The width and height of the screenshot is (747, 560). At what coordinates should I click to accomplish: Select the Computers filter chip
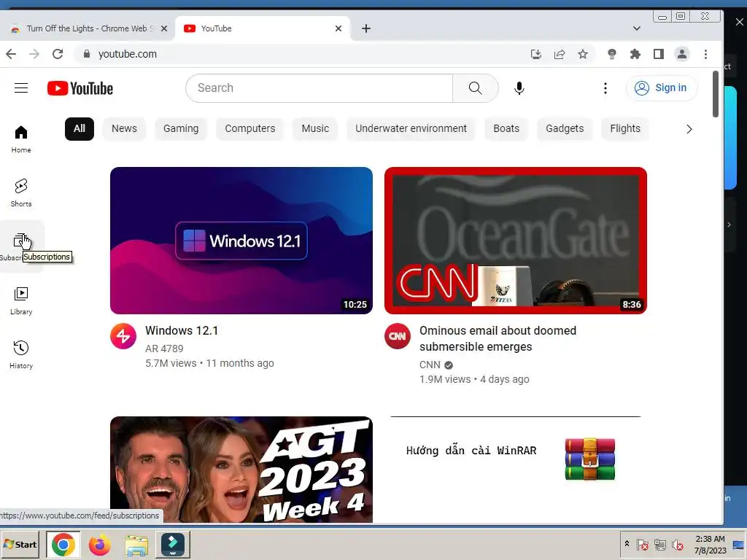point(249,129)
